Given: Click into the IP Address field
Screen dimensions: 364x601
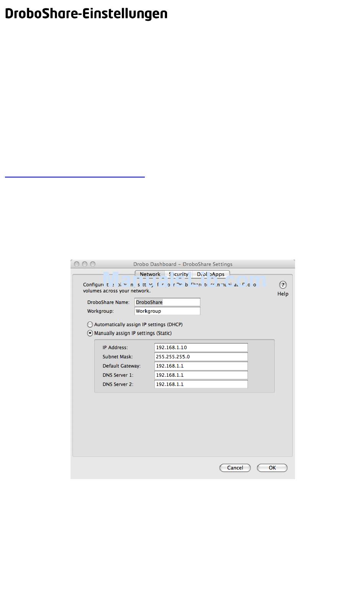Looking at the screenshot, I should pyautogui.click(x=201, y=348).
